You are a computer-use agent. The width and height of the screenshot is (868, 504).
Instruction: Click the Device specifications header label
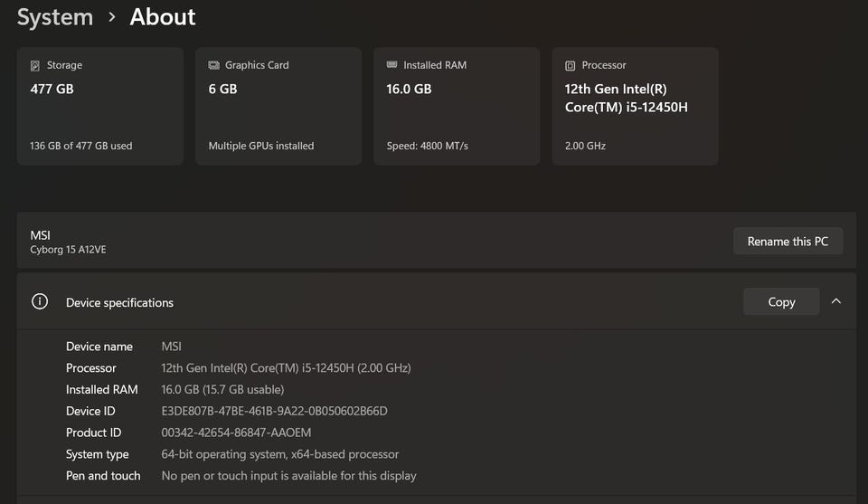click(119, 302)
